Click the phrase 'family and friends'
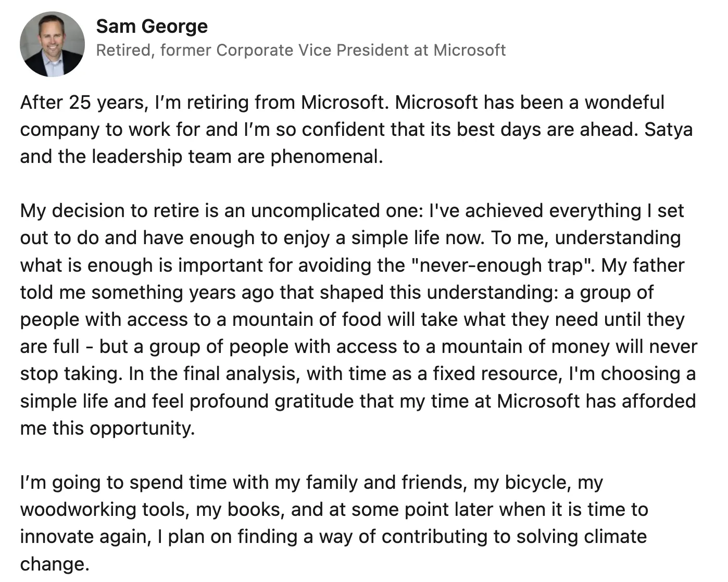This screenshot has height=582, width=728. click(x=385, y=482)
